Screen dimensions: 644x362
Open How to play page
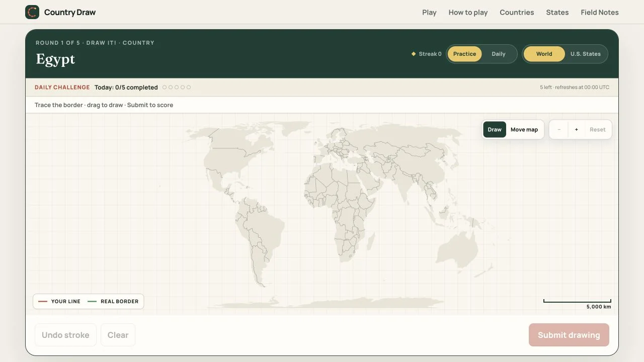[x=468, y=12]
